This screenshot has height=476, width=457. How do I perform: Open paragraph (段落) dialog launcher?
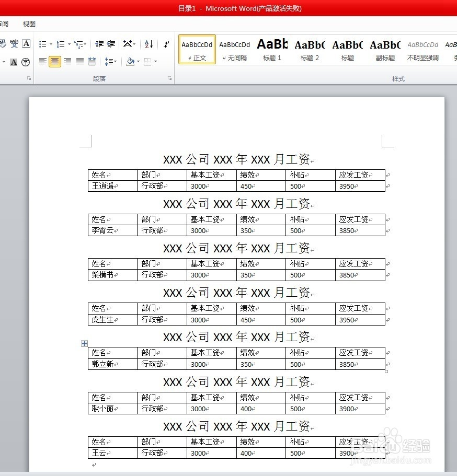169,78
